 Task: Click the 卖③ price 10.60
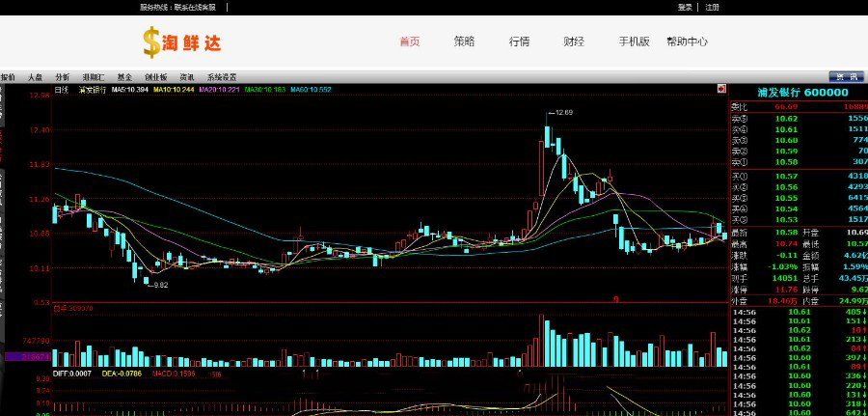(x=786, y=140)
